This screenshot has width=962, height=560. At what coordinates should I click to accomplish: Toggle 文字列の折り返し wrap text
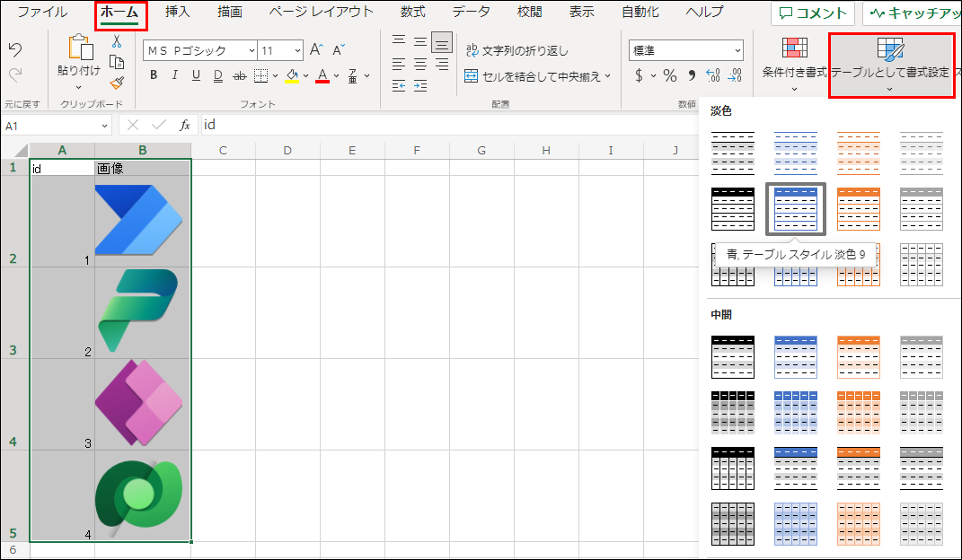coord(517,50)
